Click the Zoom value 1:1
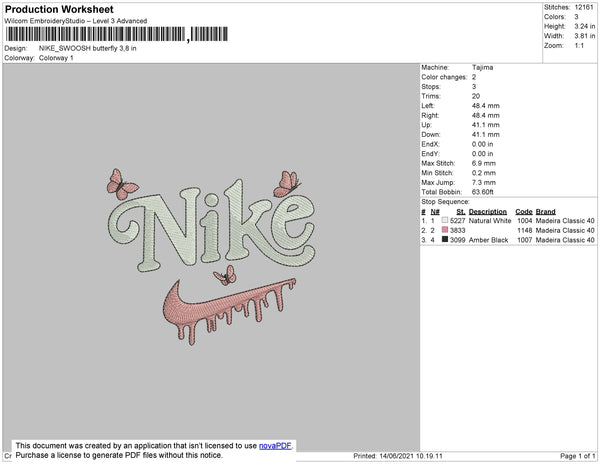Screen dimensions: 600x464 [x=579, y=46]
